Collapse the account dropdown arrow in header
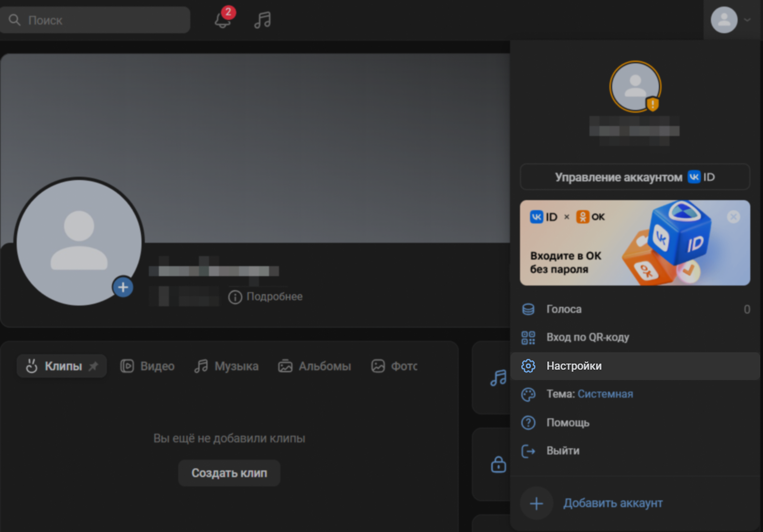 point(747,20)
